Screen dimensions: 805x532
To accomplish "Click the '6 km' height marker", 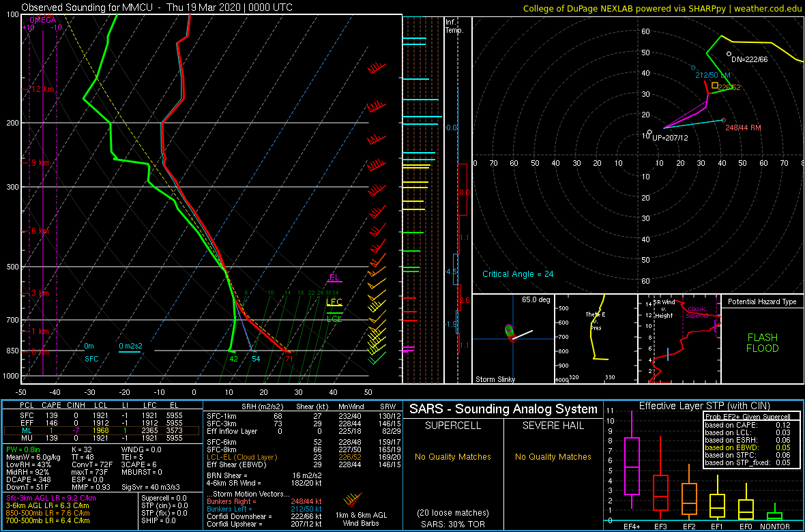I will click(x=40, y=231).
